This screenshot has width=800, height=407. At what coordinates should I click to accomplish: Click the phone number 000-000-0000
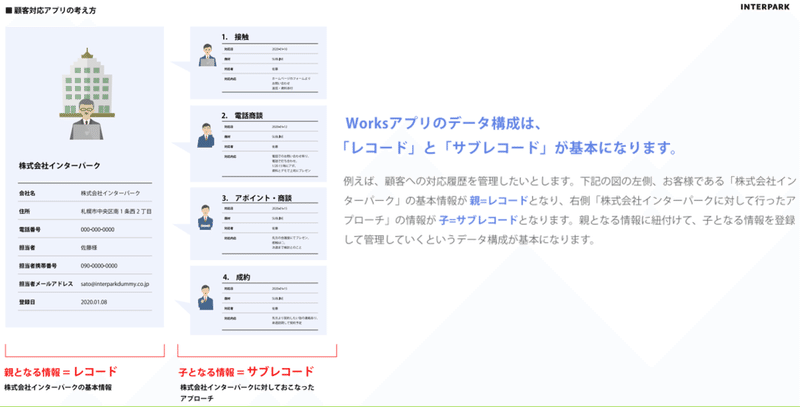coord(97,230)
